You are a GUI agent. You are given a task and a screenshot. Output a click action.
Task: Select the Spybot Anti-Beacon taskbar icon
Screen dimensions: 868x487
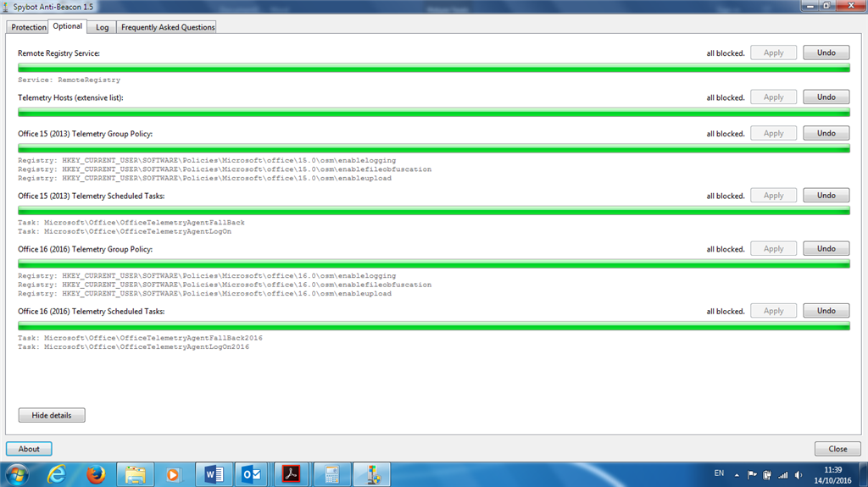click(372, 475)
